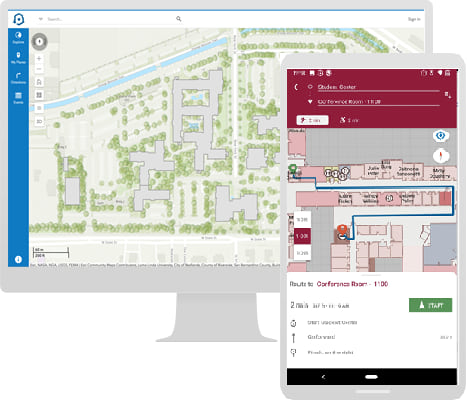Click the Sign In link
This screenshot has height=401, width=467.
(414, 19)
